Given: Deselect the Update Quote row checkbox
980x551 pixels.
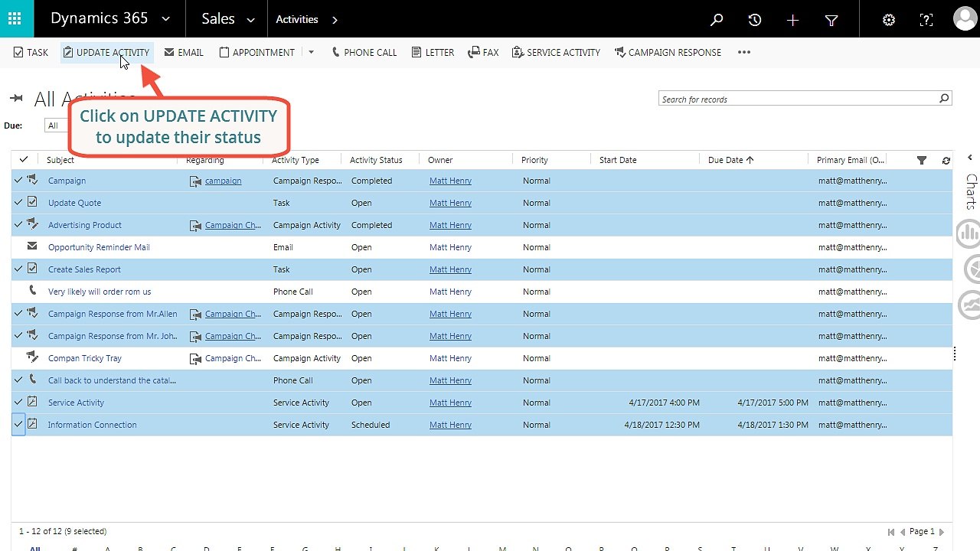Looking at the screenshot, I should (18, 203).
